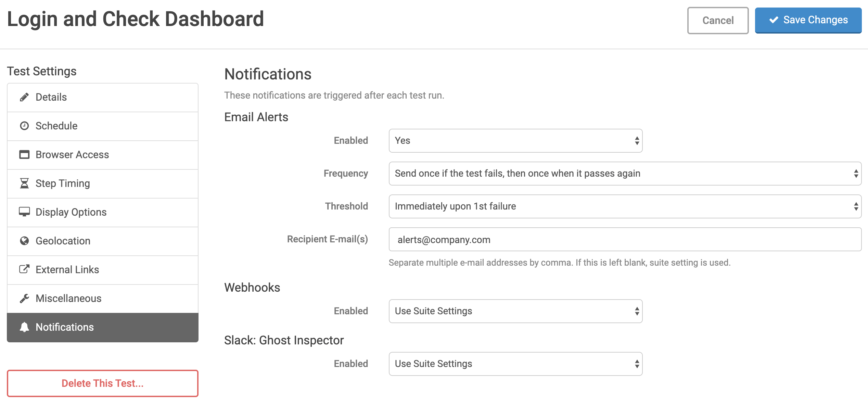The height and width of the screenshot is (406, 868).
Task: Open the Slack Enabled dropdown
Action: (x=515, y=364)
